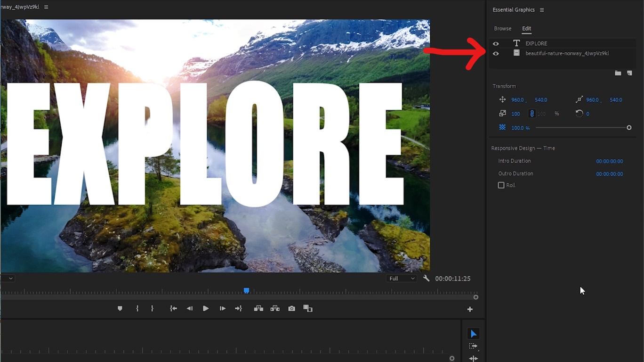The width and height of the screenshot is (644, 362).
Task: Click the Opacity slider handle
Action: click(629, 128)
